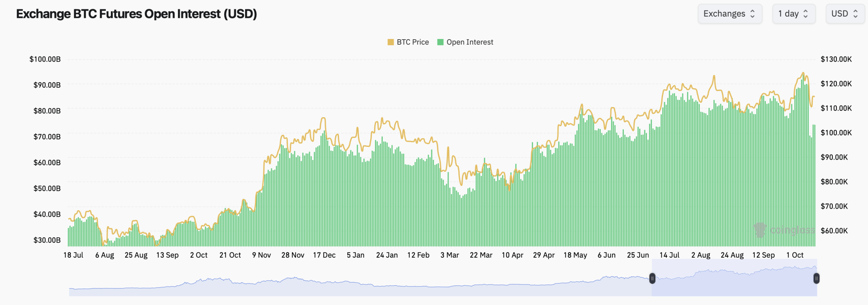The image size is (868, 305).
Task: Open the 1 day timeframe dropdown
Action: click(793, 14)
